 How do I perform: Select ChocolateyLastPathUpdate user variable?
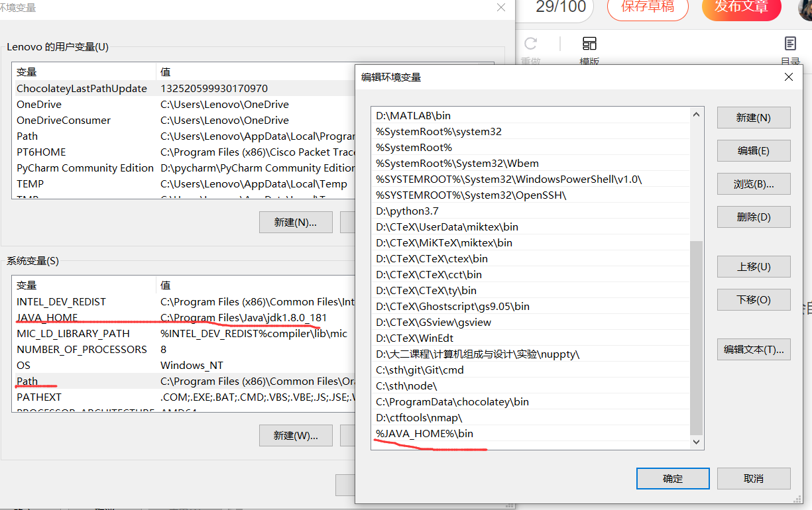click(184, 88)
